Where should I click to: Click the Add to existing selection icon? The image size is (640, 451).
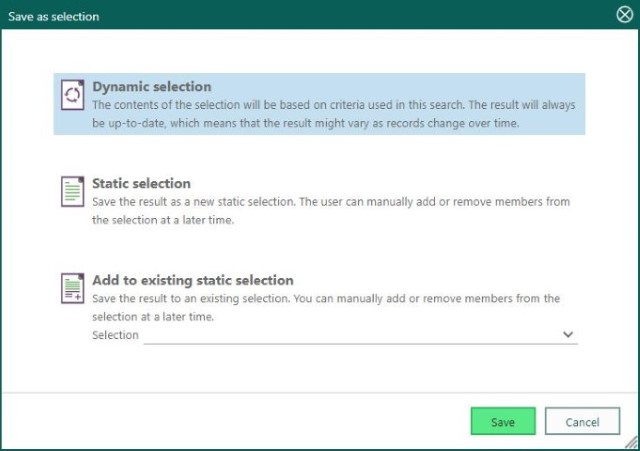click(x=73, y=289)
